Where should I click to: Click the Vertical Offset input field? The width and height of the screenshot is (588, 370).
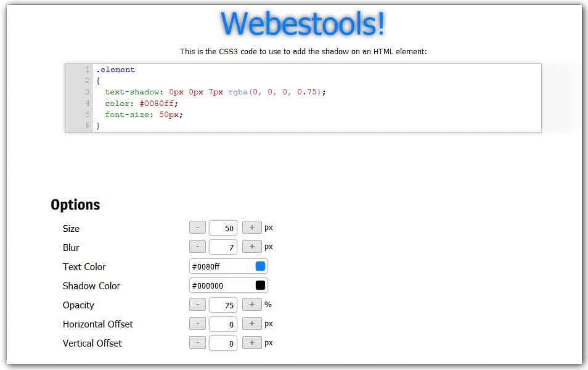click(223, 343)
